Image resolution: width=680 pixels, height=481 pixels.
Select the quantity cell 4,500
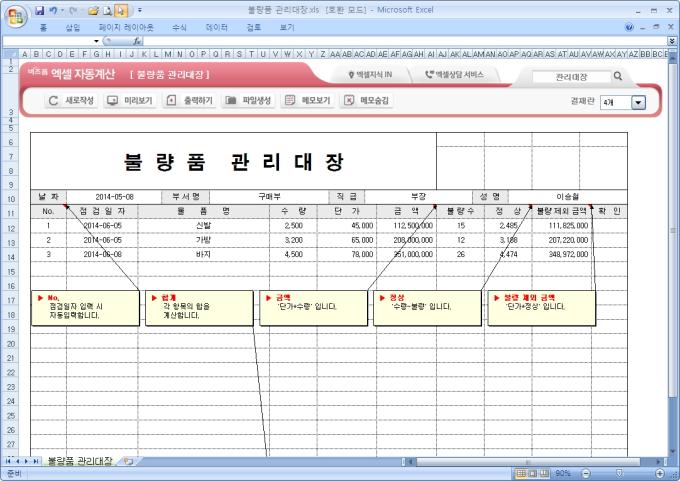point(293,254)
